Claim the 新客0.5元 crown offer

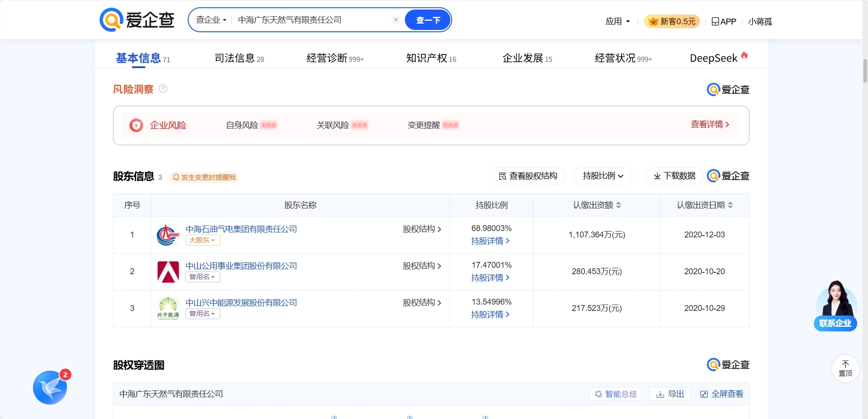tap(672, 21)
